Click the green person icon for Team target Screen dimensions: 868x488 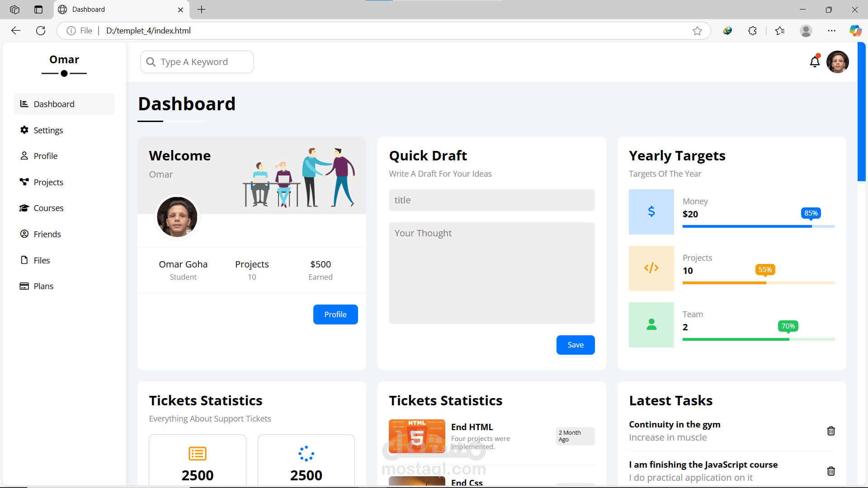pyautogui.click(x=651, y=324)
